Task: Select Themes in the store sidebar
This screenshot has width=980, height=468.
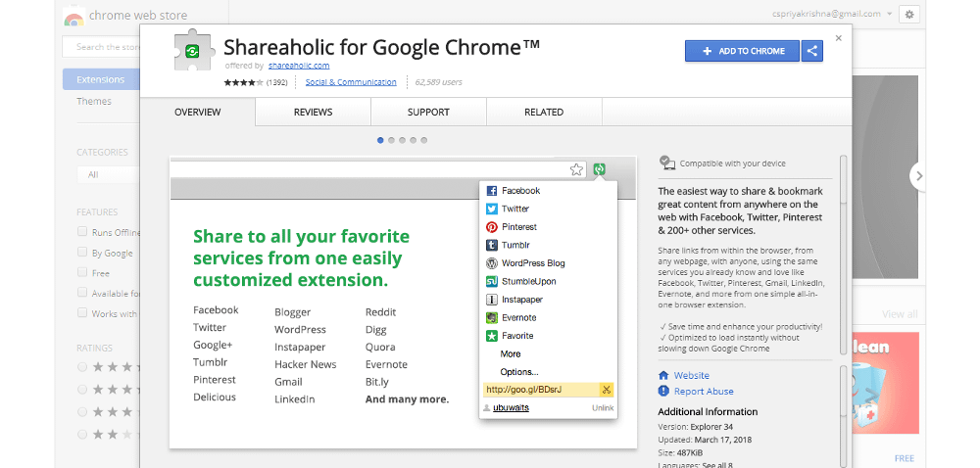Action: (94, 101)
